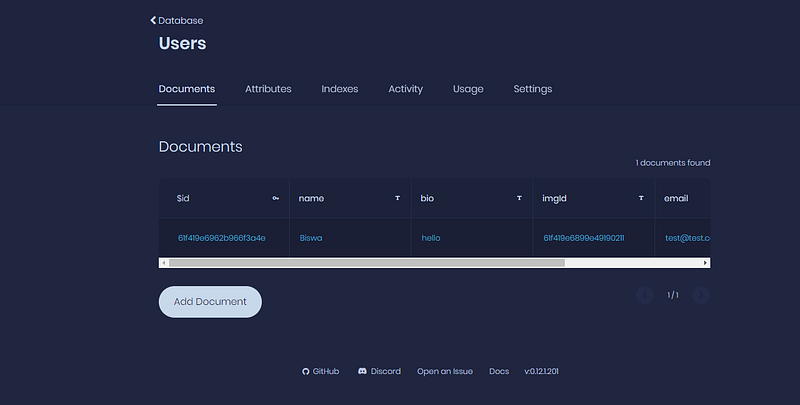Open the Docs footer link
This screenshot has width=800, height=405.
click(499, 371)
